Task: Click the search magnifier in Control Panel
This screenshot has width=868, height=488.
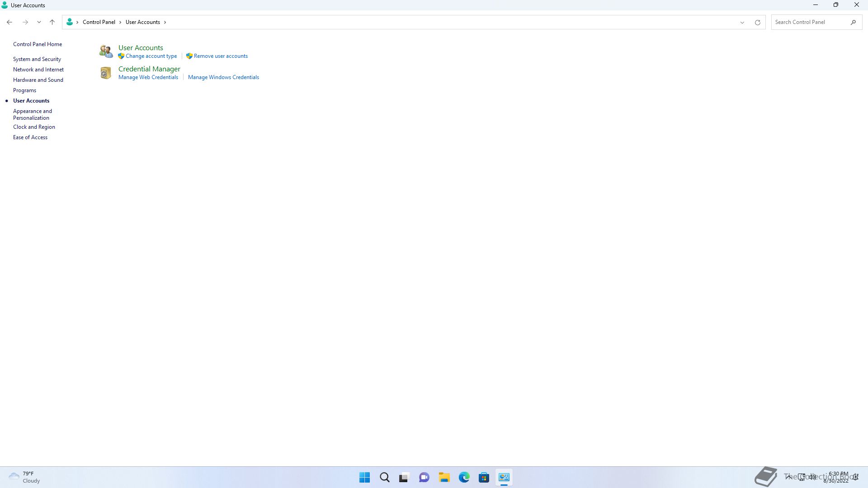Action: click(853, 22)
